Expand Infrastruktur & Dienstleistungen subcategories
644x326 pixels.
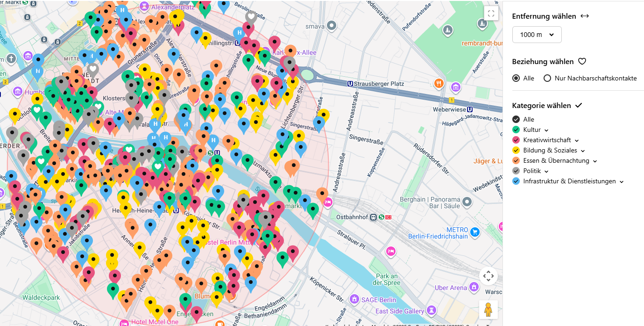coord(622,181)
